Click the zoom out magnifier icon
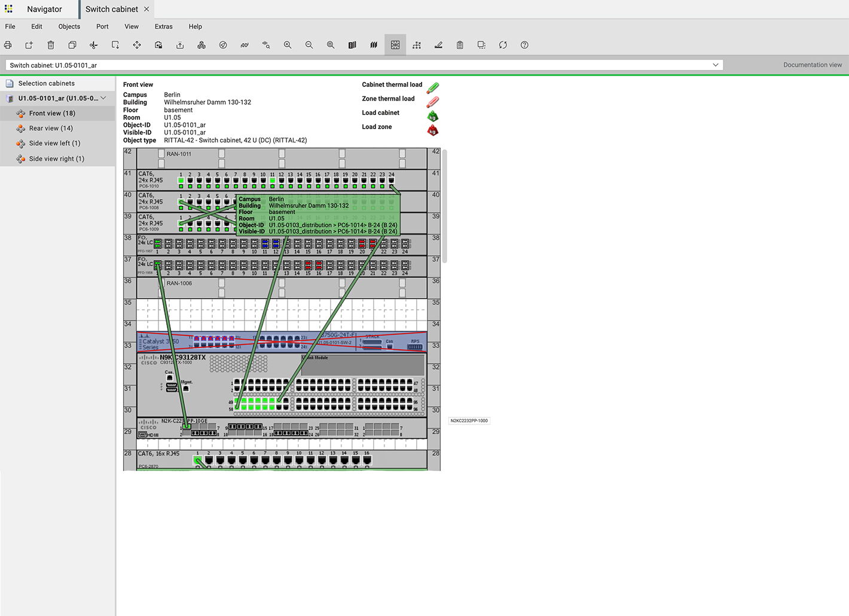 [309, 45]
